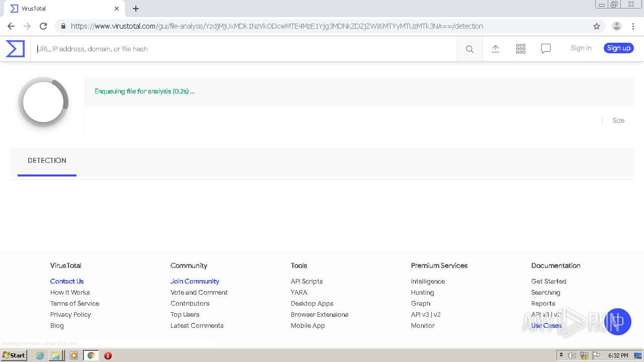Click the circular analysis progress indicator

(43, 102)
